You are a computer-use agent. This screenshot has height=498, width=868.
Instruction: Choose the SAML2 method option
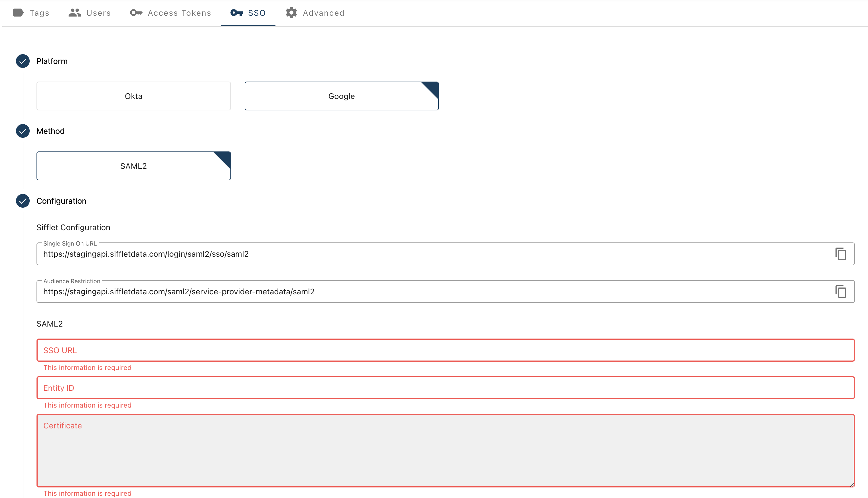133,166
